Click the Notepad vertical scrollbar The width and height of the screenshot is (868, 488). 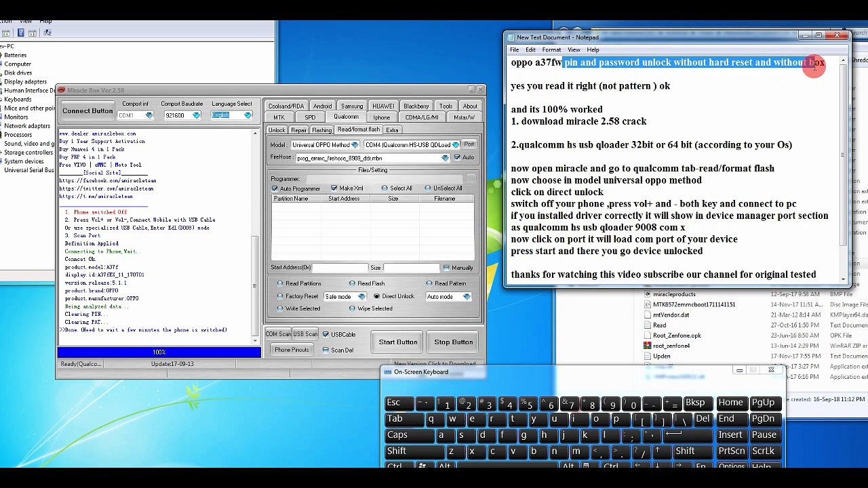point(844,168)
